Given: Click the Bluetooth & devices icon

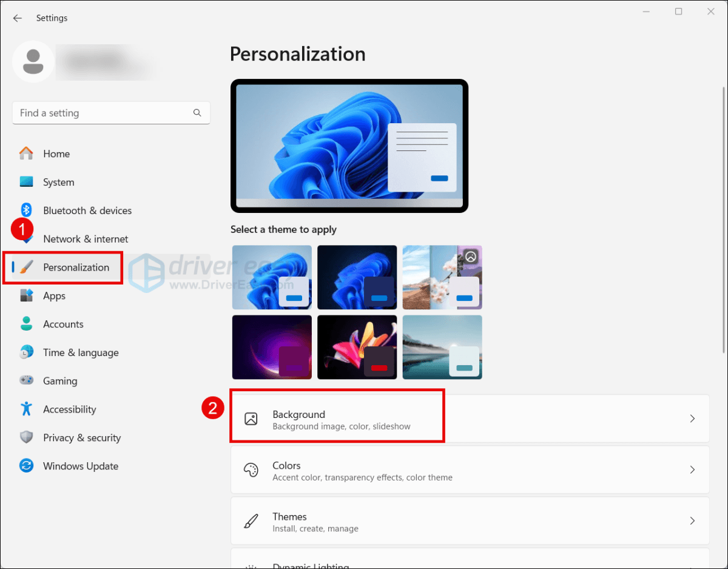Looking at the screenshot, I should [x=26, y=210].
